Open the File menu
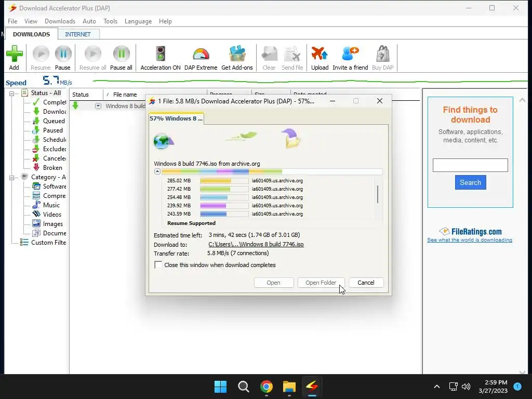Screen dimensions: 532x399 click(12, 21)
